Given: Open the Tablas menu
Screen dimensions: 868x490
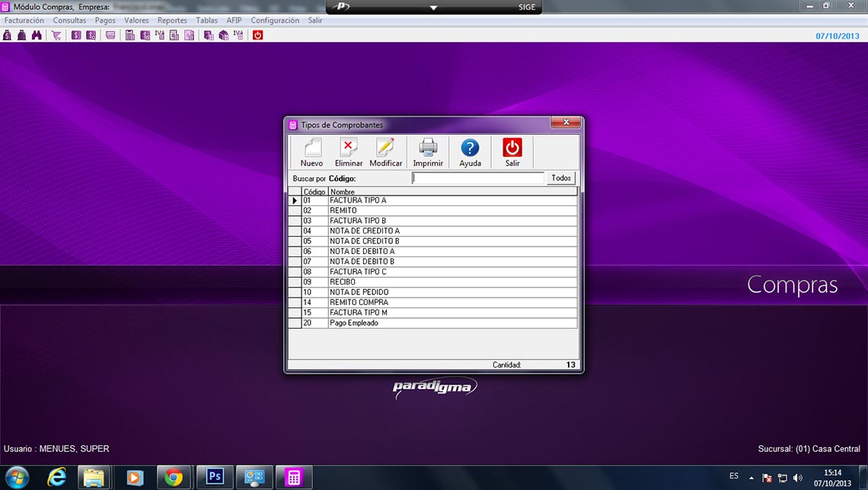Looking at the screenshot, I should coord(206,21).
